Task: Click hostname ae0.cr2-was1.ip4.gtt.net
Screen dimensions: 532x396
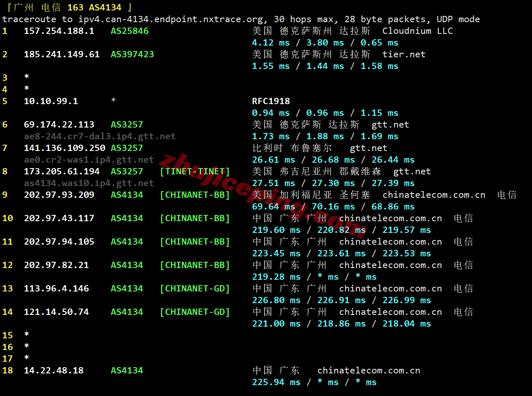Action: pos(89,160)
